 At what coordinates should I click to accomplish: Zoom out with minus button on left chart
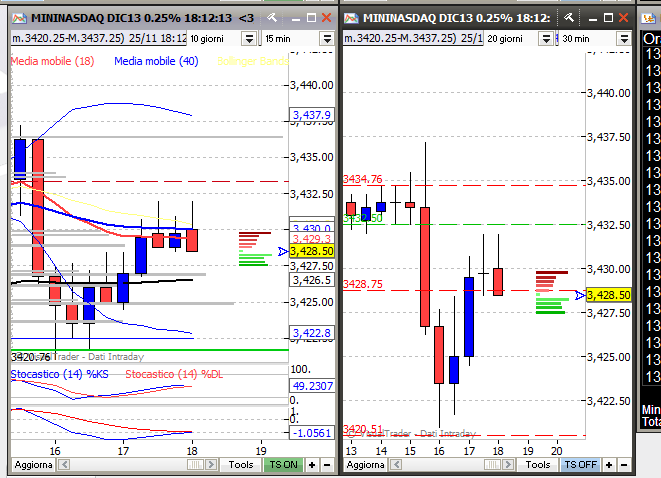coord(327,465)
